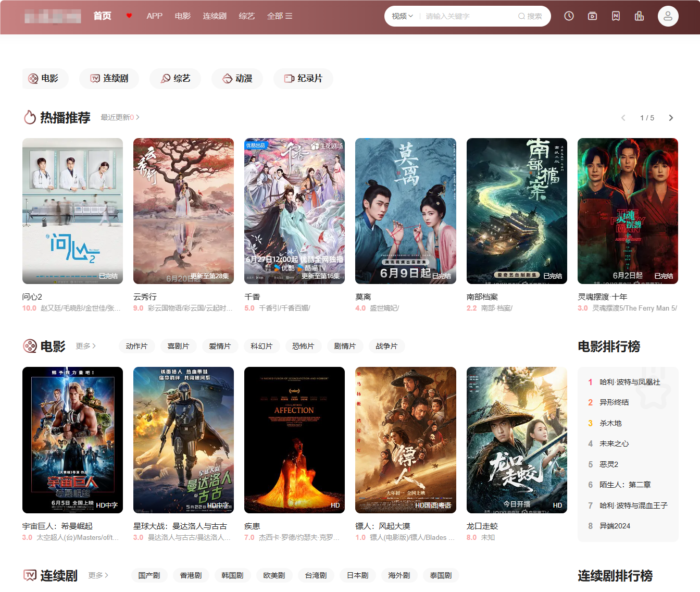Filter movies by 恐怖片
The height and width of the screenshot is (592, 700).
[303, 346]
